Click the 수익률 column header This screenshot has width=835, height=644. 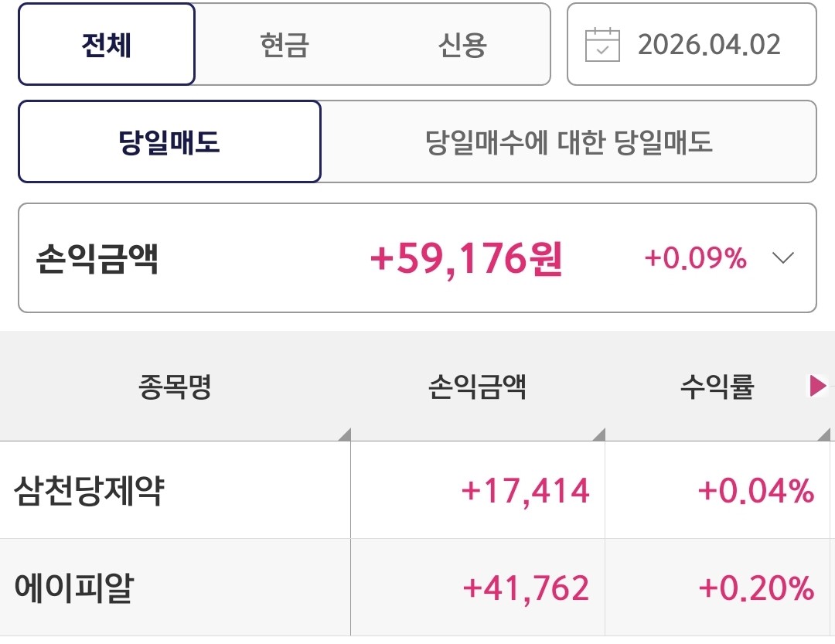click(x=716, y=387)
